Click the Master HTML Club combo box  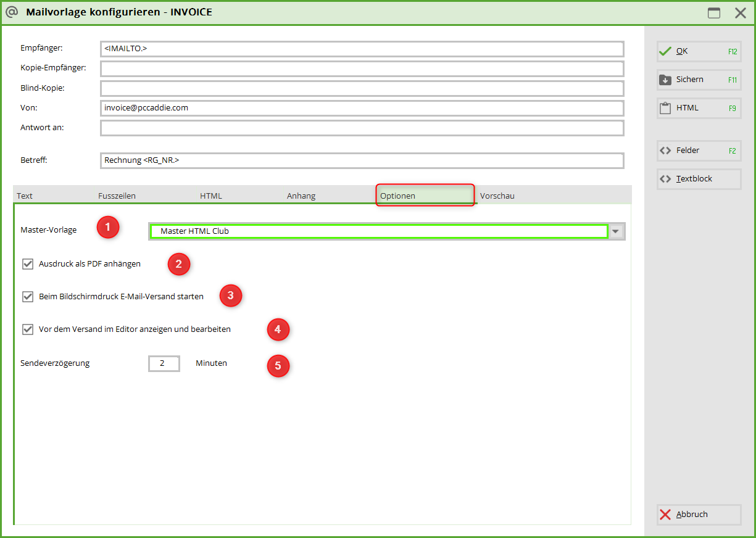(378, 231)
